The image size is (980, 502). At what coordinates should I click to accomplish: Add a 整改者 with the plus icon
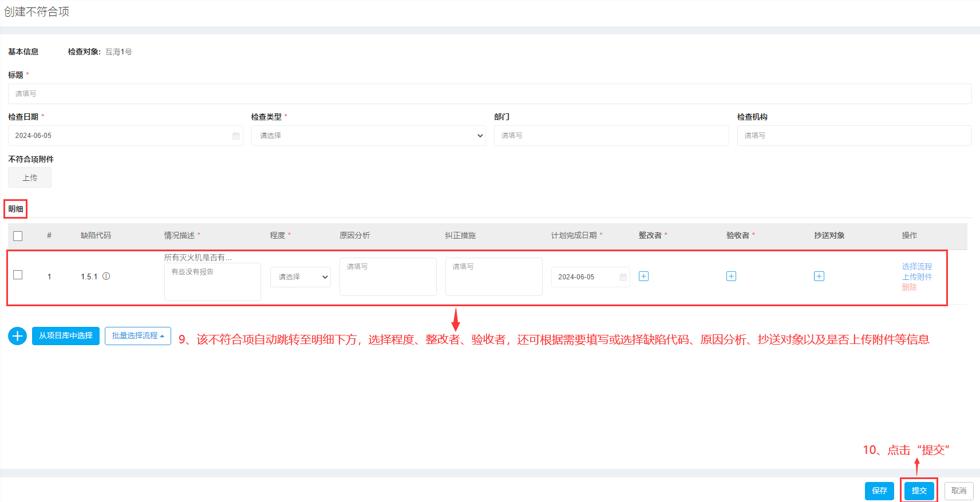(643, 276)
